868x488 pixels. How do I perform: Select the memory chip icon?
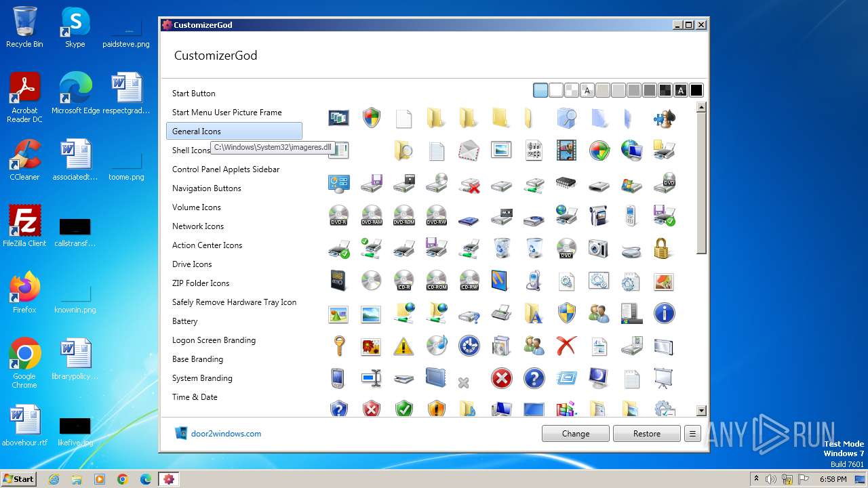pos(566,183)
